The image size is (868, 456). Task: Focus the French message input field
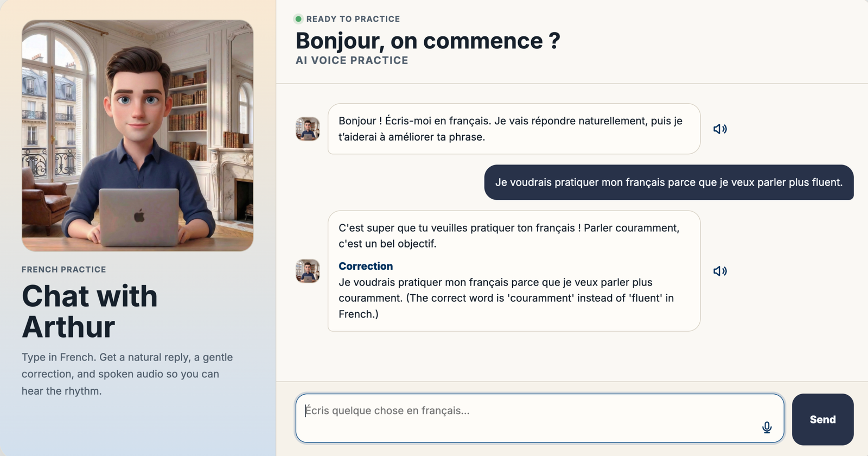pyautogui.click(x=540, y=418)
